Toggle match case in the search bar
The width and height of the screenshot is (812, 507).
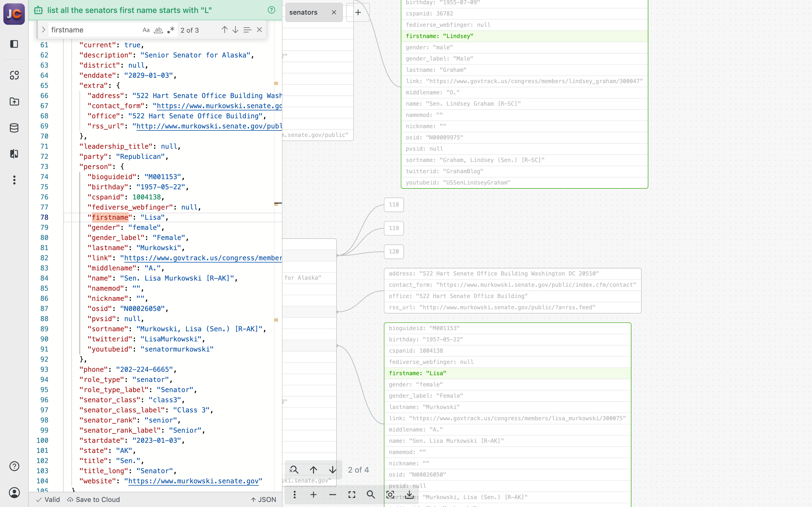pos(146,30)
